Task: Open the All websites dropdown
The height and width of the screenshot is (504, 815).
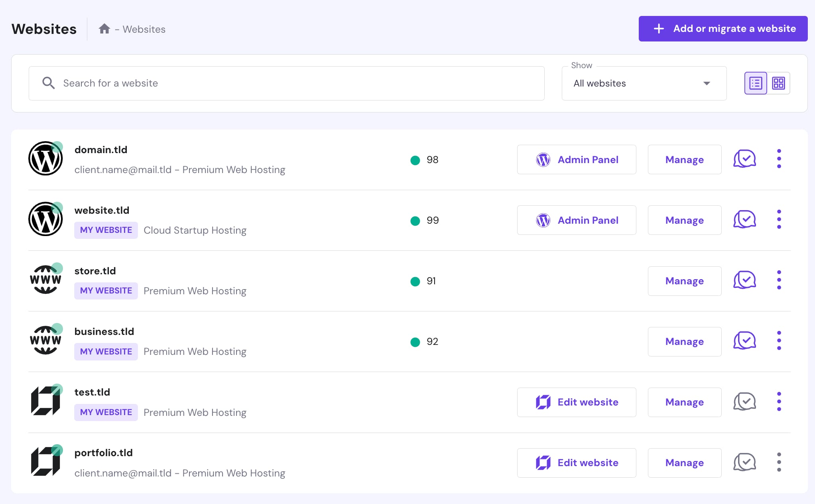Action: (x=644, y=83)
